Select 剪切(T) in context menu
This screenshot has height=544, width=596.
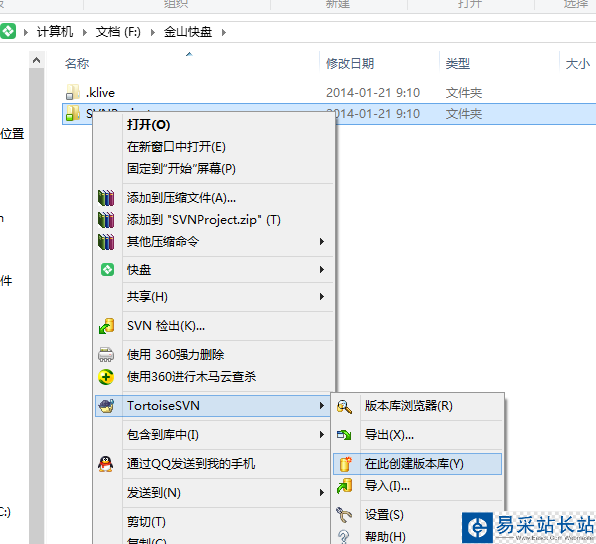tap(146, 522)
